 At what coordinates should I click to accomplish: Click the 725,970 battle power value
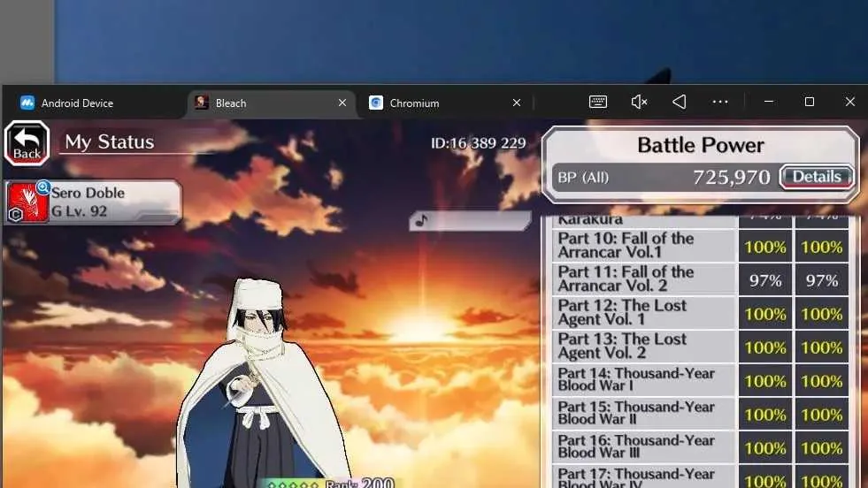(x=731, y=178)
